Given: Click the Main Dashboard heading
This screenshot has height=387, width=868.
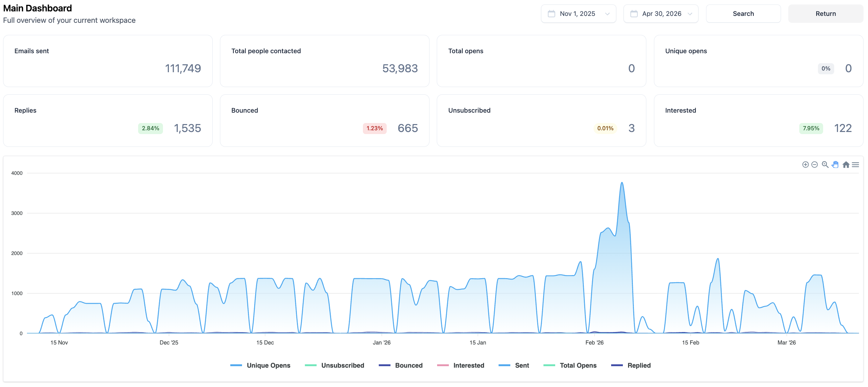Looking at the screenshot, I should click(38, 8).
